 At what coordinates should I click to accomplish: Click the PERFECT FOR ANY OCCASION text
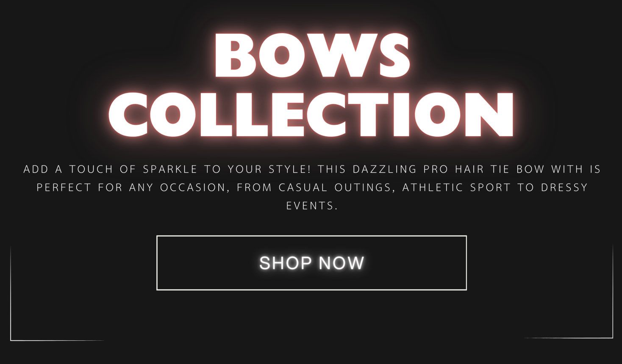[131, 188]
